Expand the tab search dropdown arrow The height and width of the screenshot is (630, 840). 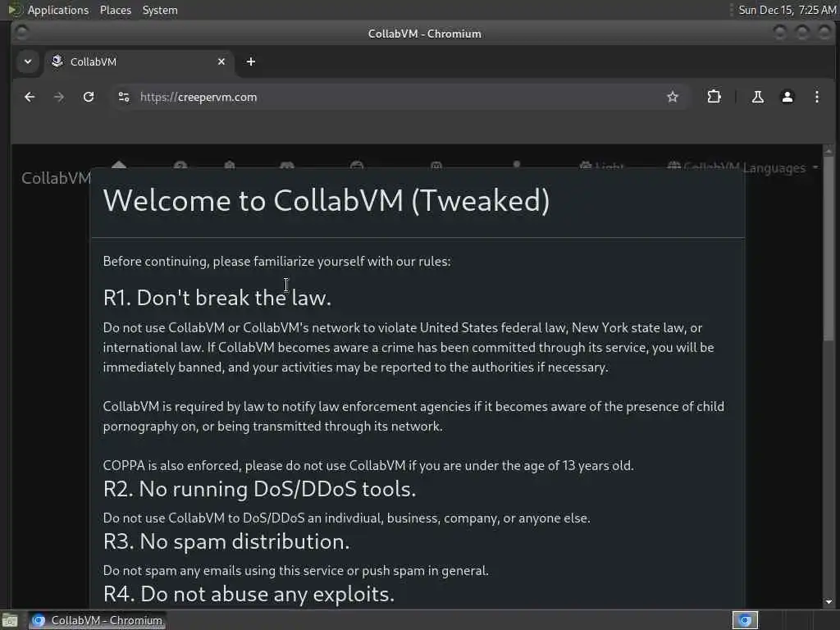tap(28, 62)
